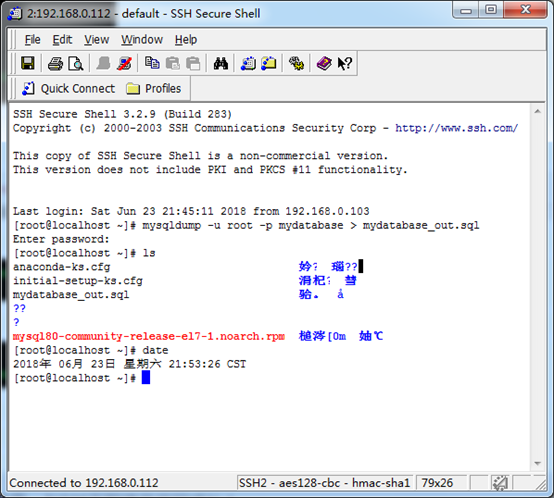Image resolution: width=554 pixels, height=498 pixels.
Task: Click the Help book icon
Action: (324, 64)
